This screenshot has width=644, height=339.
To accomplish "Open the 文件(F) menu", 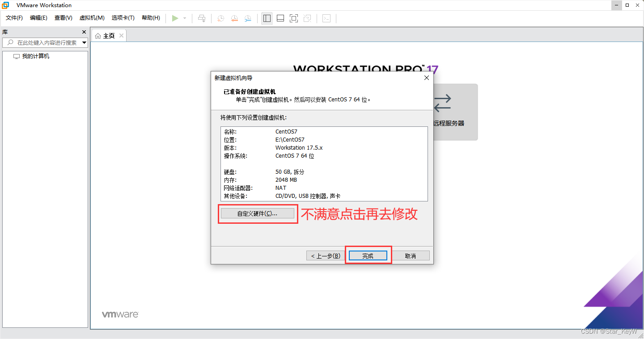I will [x=13, y=18].
